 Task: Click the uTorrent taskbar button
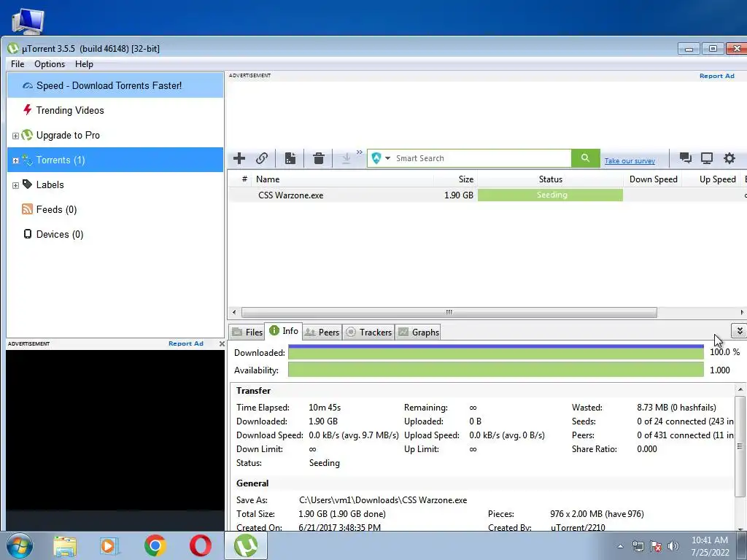pyautogui.click(x=246, y=546)
